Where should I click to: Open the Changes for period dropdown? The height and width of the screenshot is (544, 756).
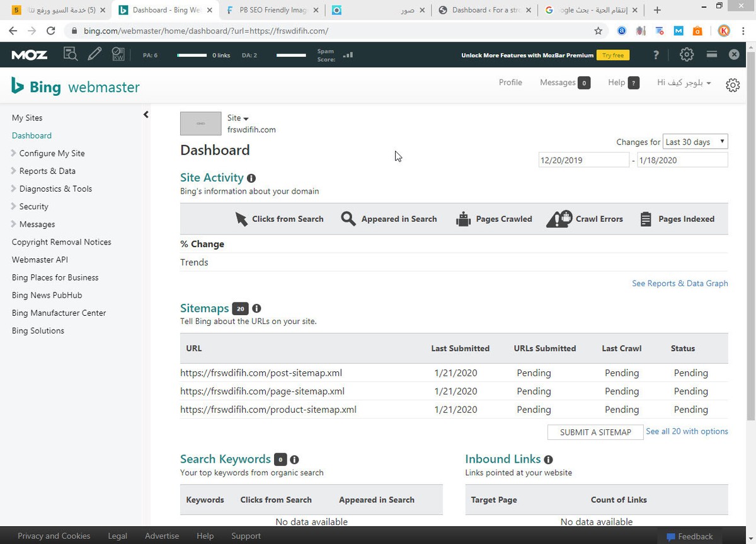coord(696,142)
